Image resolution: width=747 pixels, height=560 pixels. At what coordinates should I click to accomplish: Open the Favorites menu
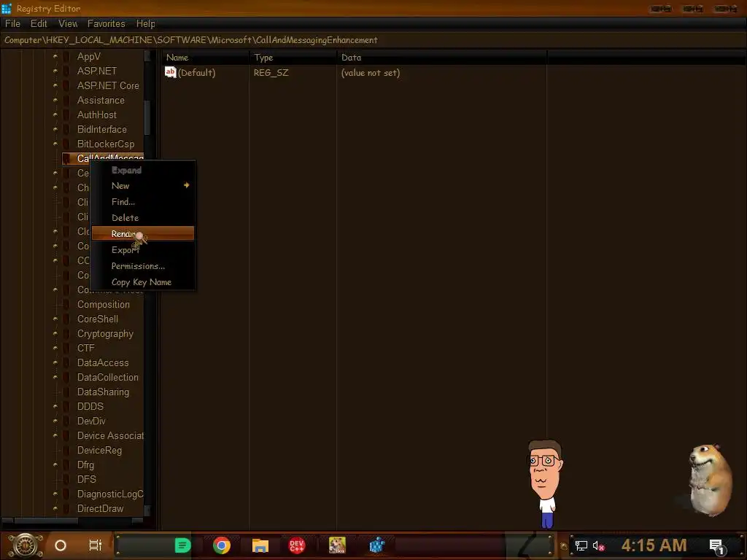pos(106,23)
